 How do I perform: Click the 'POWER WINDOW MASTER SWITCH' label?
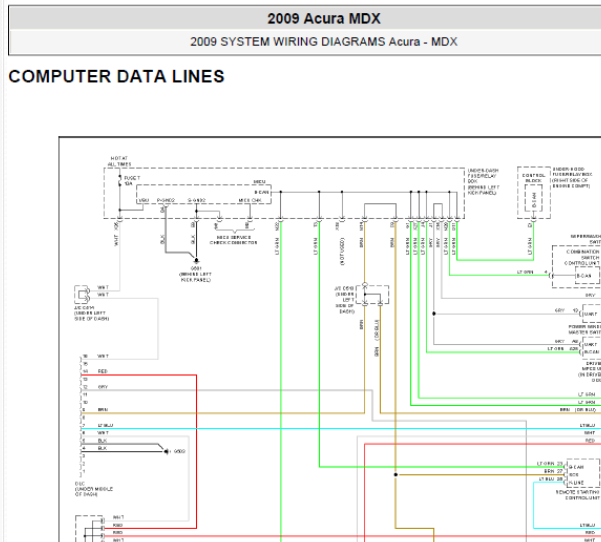tap(584, 329)
